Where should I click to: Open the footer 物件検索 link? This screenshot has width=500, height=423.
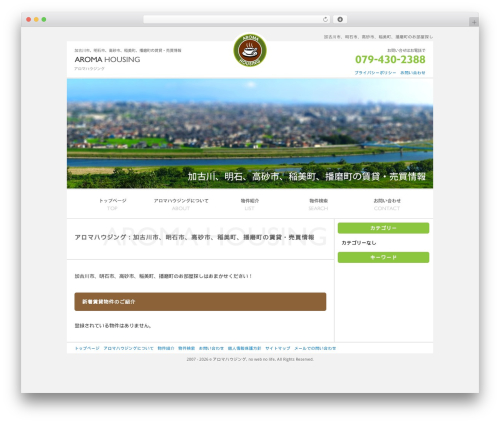point(186,348)
